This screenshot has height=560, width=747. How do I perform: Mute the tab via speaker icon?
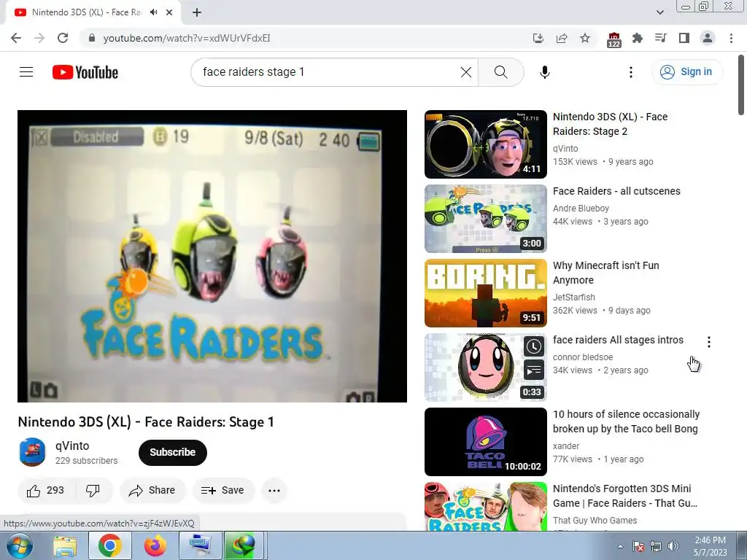[x=153, y=12]
